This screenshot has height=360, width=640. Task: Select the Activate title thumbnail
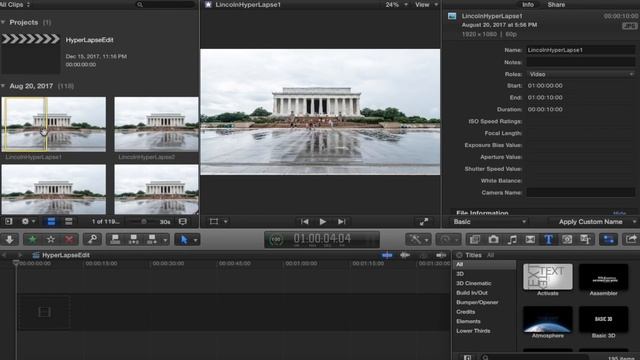point(547,276)
